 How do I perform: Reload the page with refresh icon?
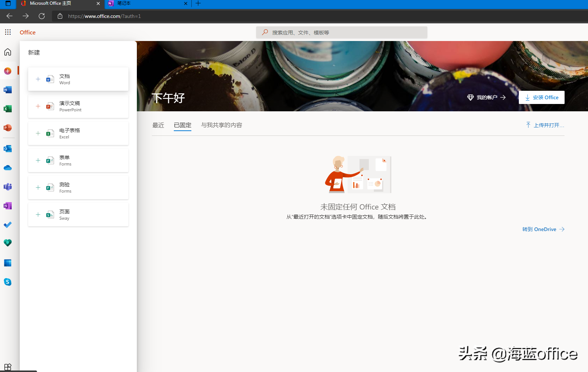click(42, 16)
